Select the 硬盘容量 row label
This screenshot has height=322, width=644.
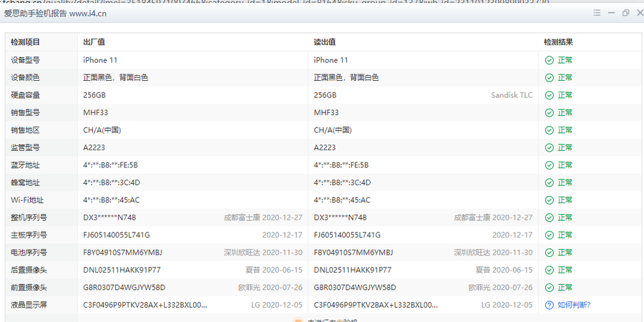coord(26,95)
